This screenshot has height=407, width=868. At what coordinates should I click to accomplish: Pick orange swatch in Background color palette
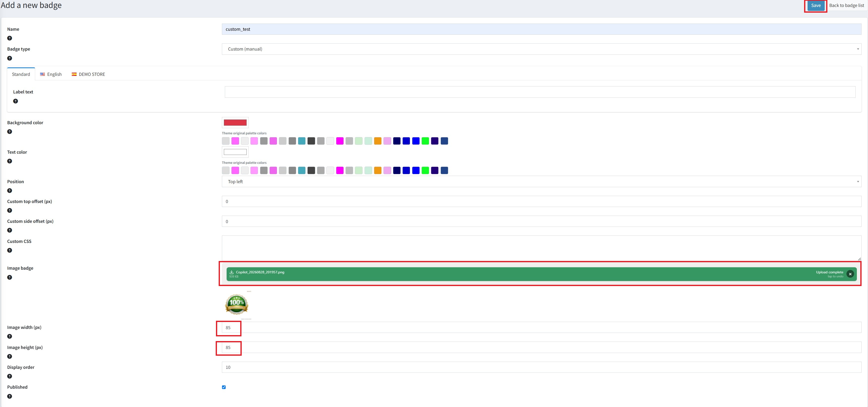(x=378, y=141)
